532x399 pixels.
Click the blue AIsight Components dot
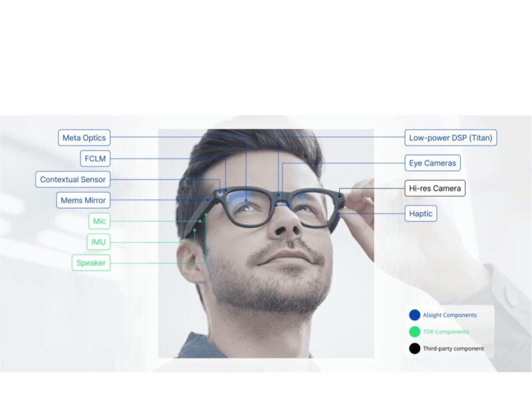coord(413,315)
